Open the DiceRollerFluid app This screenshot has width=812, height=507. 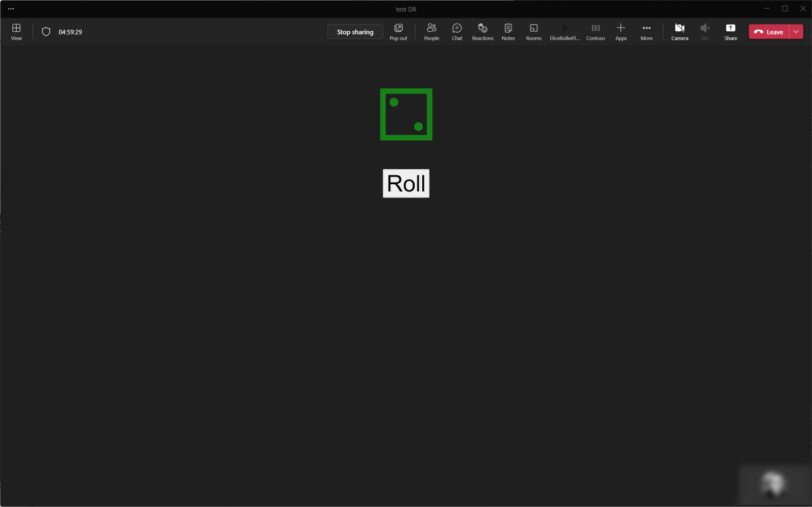[564, 32]
